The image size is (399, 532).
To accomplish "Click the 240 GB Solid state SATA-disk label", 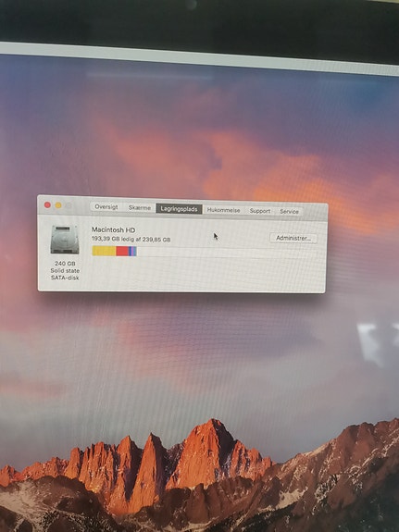I will (65, 270).
